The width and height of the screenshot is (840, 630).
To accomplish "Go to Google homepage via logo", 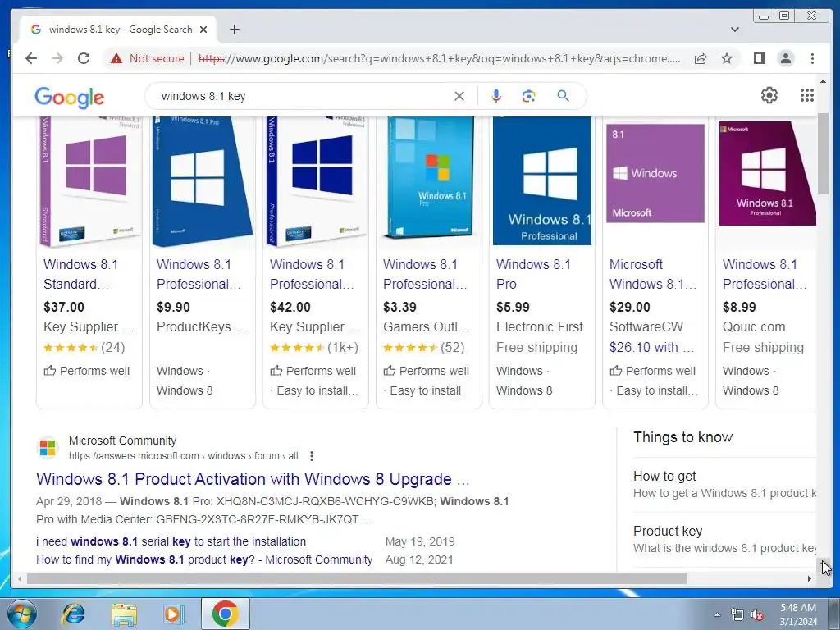I will [70, 97].
